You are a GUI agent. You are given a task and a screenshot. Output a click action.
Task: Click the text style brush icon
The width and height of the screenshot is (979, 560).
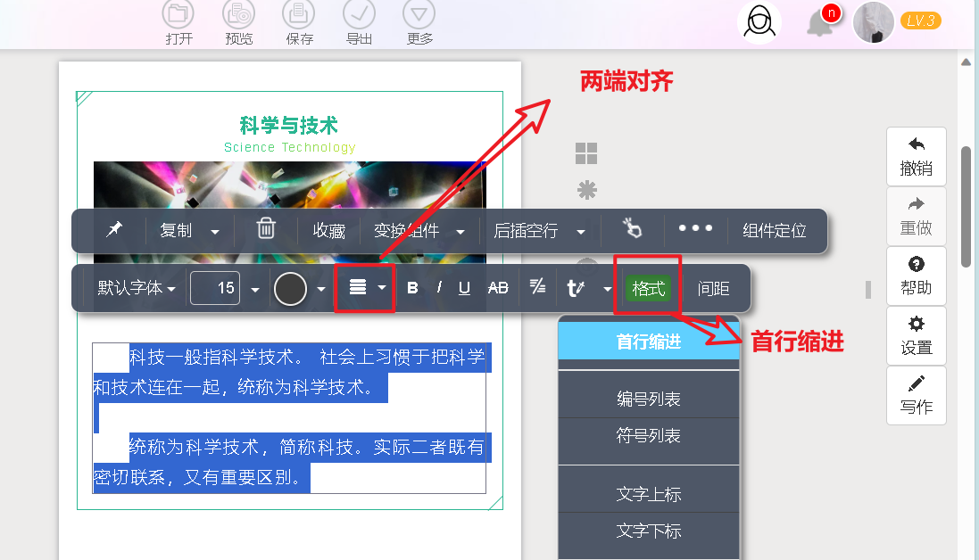576,288
